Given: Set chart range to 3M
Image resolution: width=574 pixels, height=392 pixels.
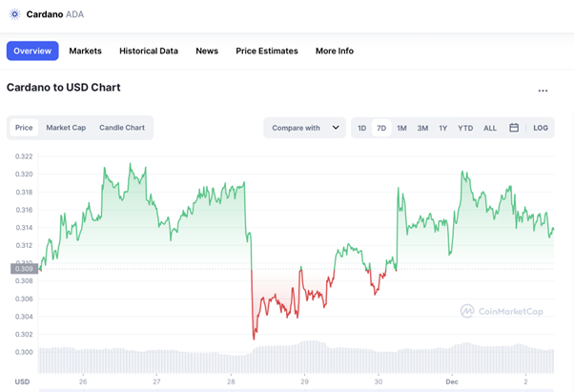Looking at the screenshot, I should click(x=422, y=128).
